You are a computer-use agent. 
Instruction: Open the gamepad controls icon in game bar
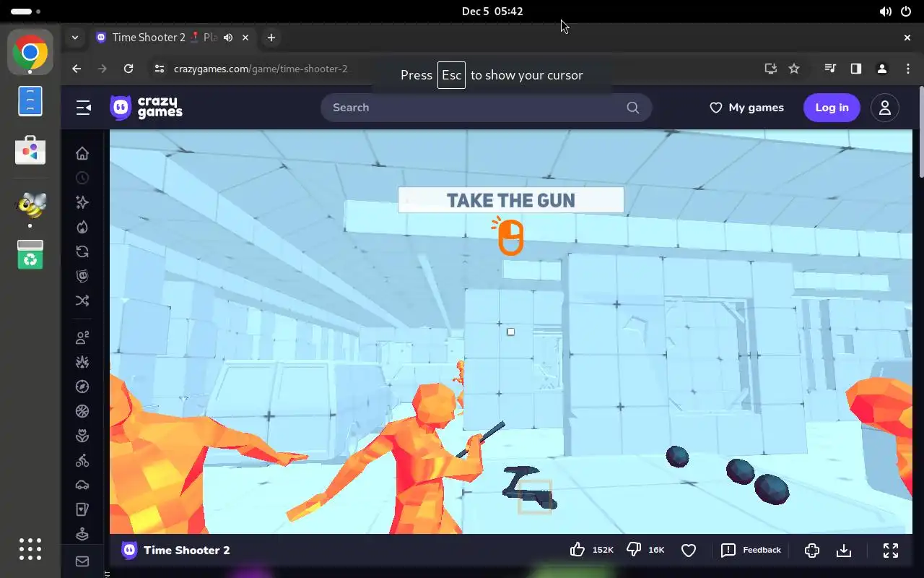(812, 551)
